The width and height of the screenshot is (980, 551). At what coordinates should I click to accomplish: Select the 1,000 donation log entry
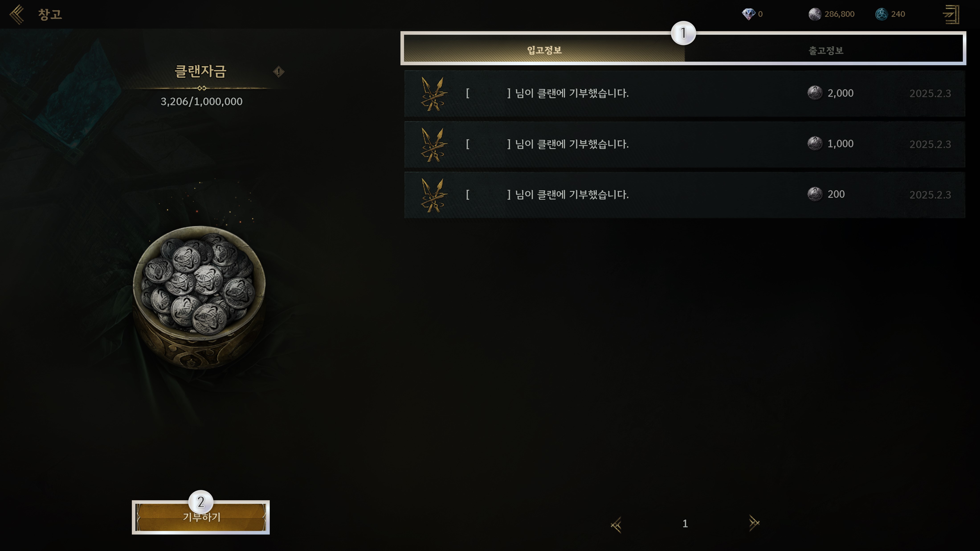tap(685, 144)
